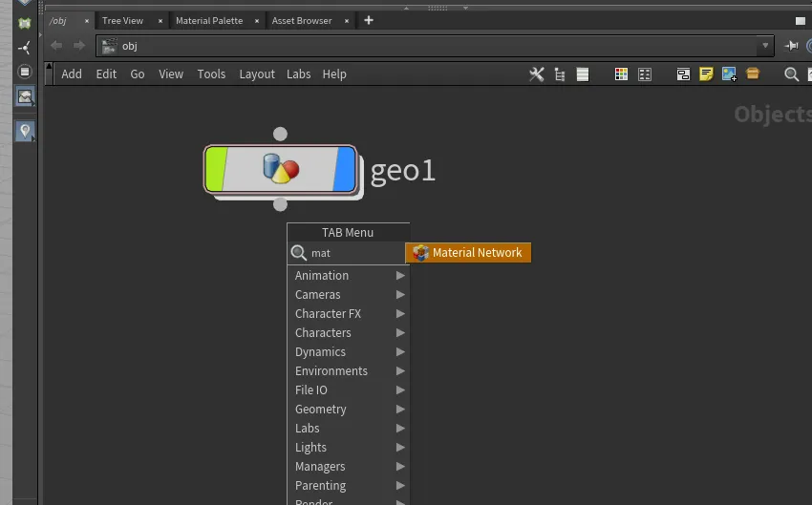This screenshot has width=812, height=505.
Task: Add a sticky note icon
Action: [706, 74]
